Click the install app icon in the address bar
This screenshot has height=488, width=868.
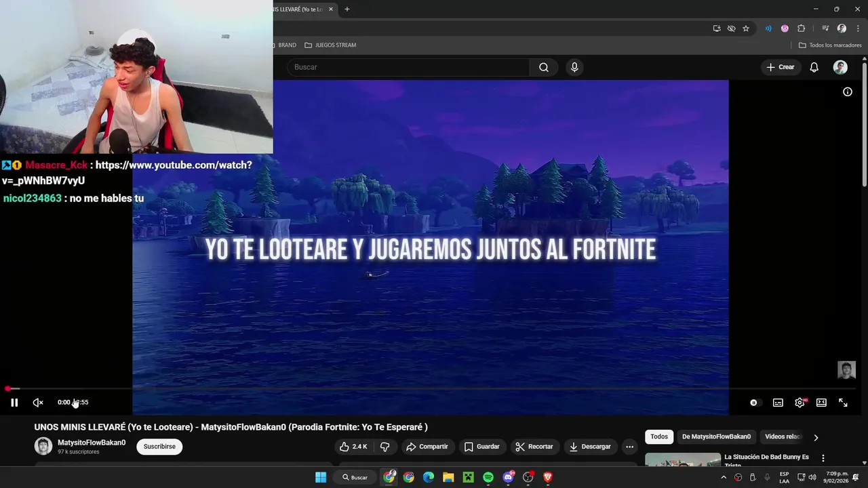tap(717, 28)
